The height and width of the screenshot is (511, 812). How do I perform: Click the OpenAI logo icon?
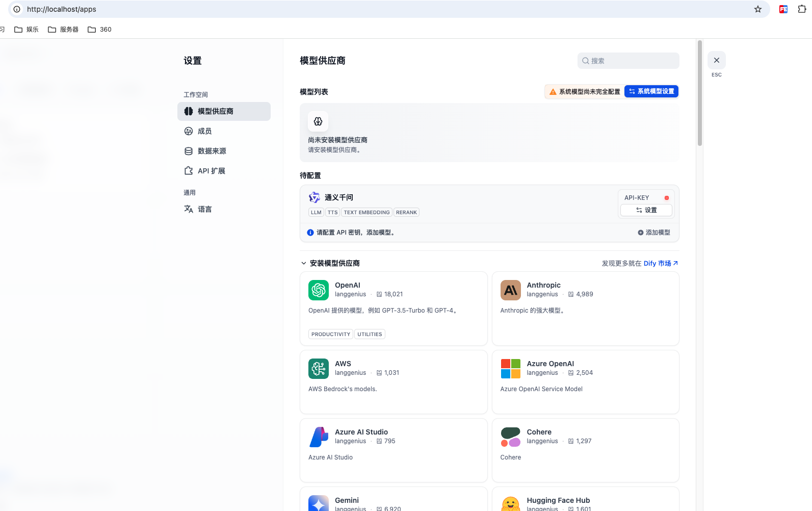(319, 290)
